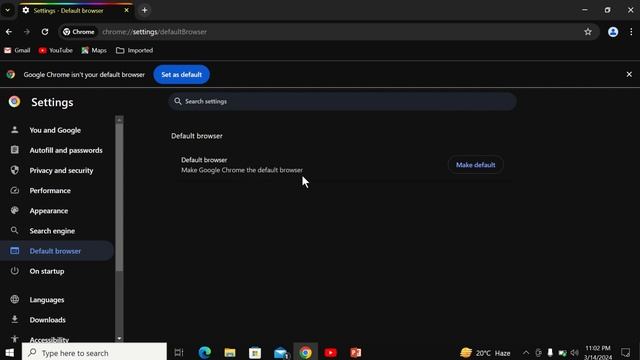The height and width of the screenshot is (360, 640).
Task: Show hidden system tray icons
Action: pyautogui.click(x=526, y=353)
